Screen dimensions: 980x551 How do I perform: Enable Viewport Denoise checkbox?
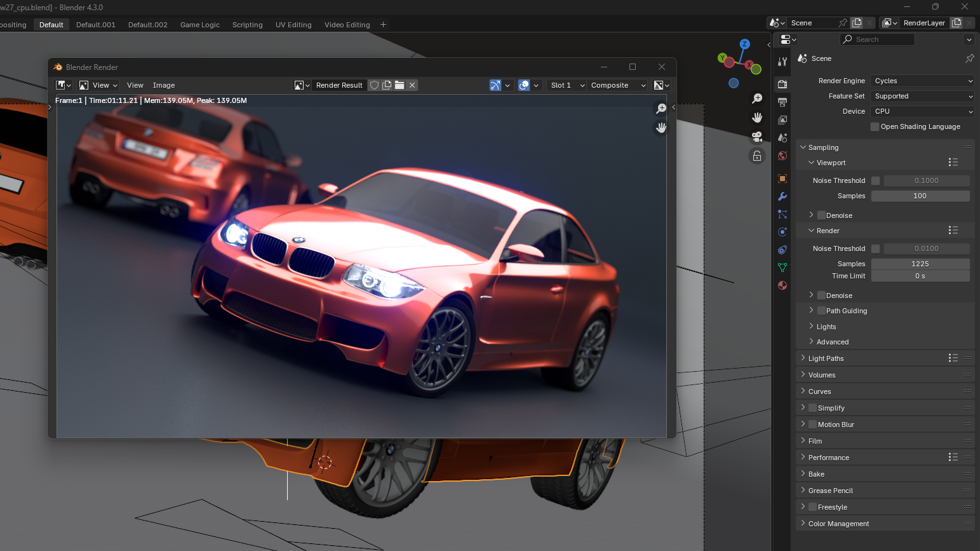tap(821, 215)
